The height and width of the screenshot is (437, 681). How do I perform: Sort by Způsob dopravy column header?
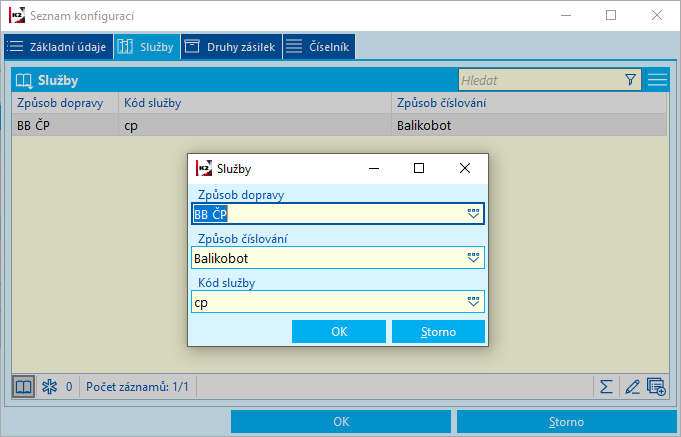tap(65, 103)
